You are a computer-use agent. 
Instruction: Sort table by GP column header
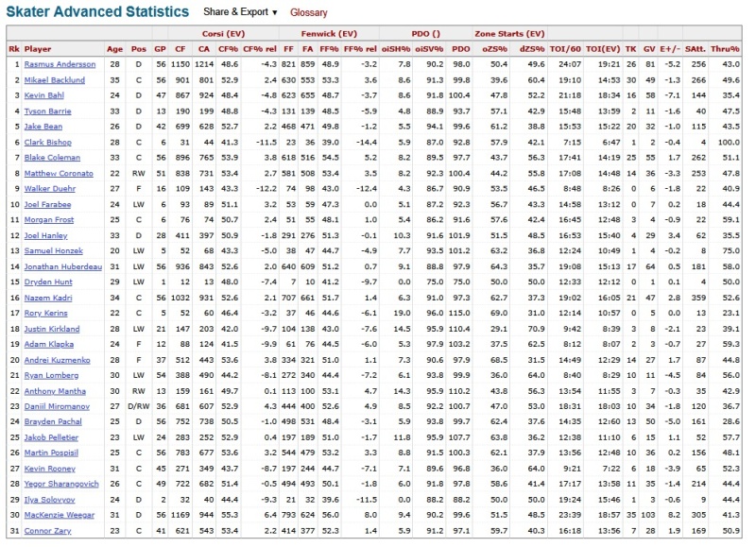point(160,49)
